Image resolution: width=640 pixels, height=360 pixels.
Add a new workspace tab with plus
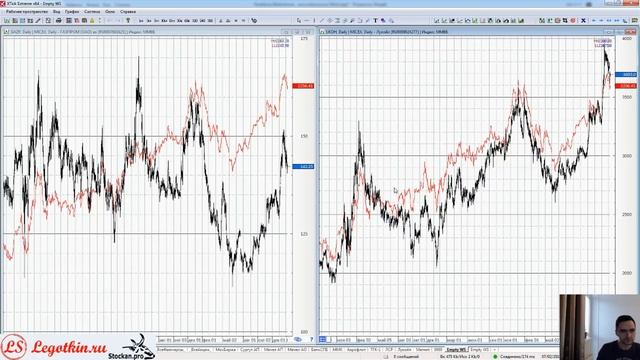coord(495,350)
